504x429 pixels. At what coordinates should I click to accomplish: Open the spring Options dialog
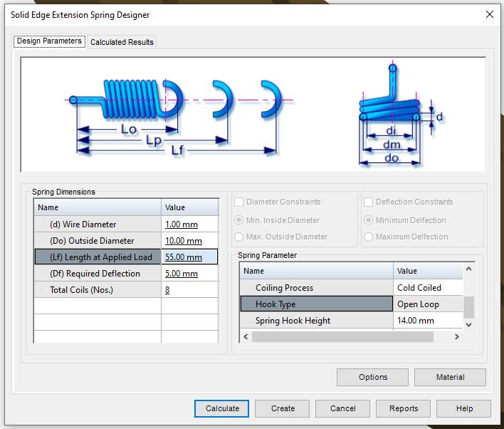click(372, 377)
